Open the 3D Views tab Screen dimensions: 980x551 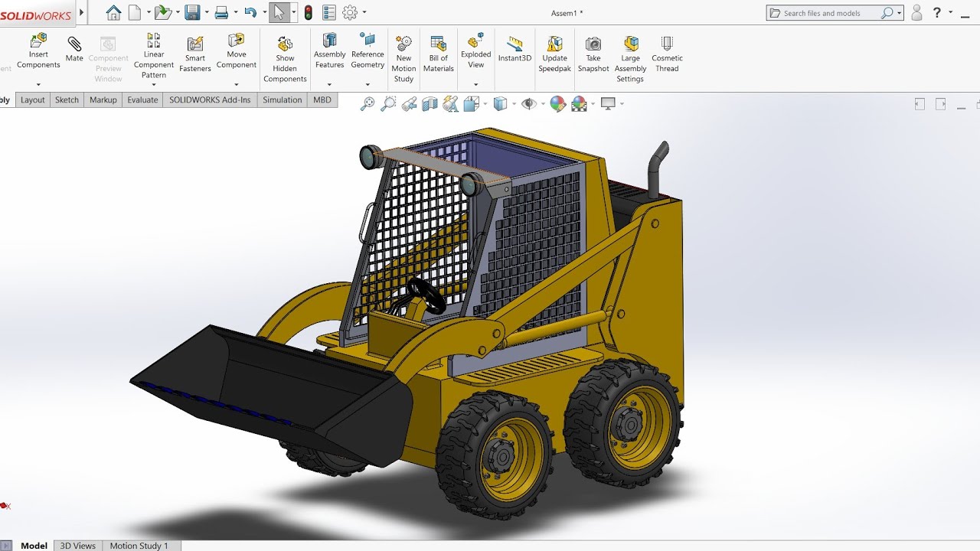point(78,545)
